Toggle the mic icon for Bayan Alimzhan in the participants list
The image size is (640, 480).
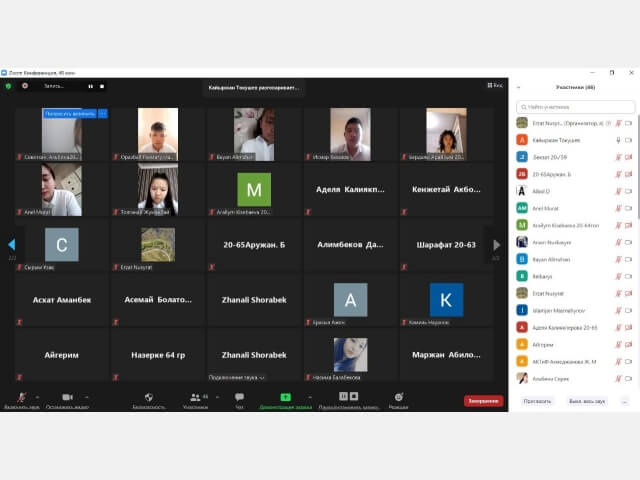(x=618, y=260)
